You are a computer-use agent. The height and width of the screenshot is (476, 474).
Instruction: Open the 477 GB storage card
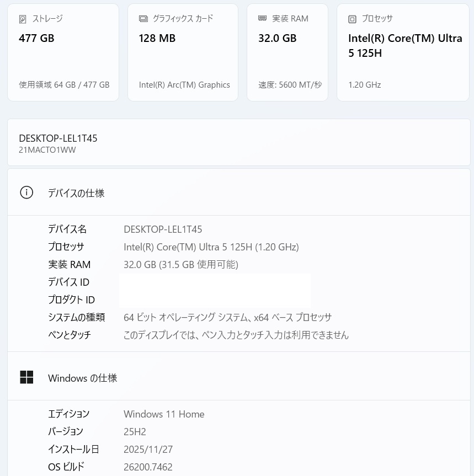click(x=63, y=52)
